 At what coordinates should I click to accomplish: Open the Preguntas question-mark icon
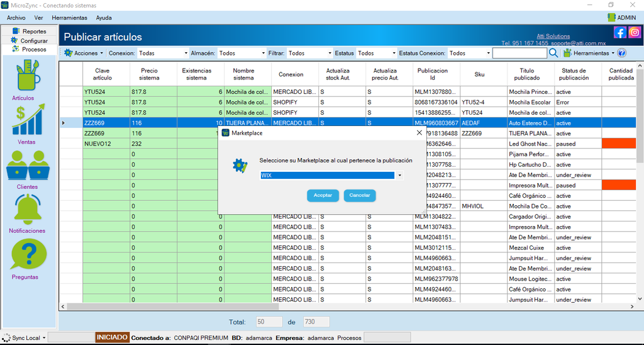click(x=29, y=255)
